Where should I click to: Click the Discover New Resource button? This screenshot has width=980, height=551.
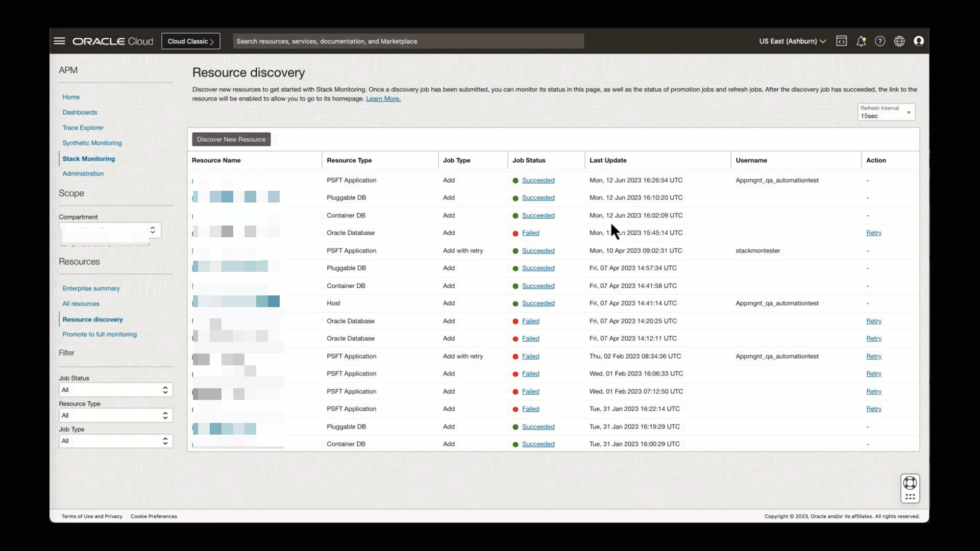pyautogui.click(x=231, y=139)
